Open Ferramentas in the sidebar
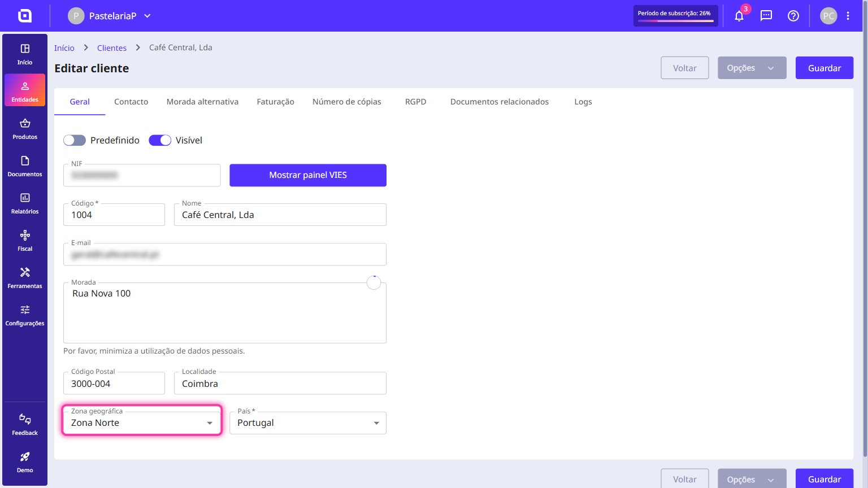868x488 pixels. pyautogui.click(x=25, y=278)
